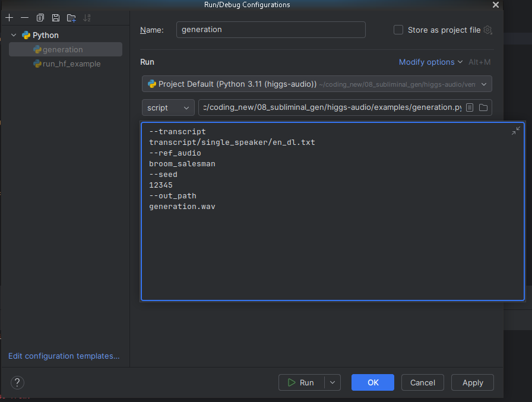This screenshot has width=532, height=402.
Task: Open the Python interpreter dropdown
Action: pos(484,84)
